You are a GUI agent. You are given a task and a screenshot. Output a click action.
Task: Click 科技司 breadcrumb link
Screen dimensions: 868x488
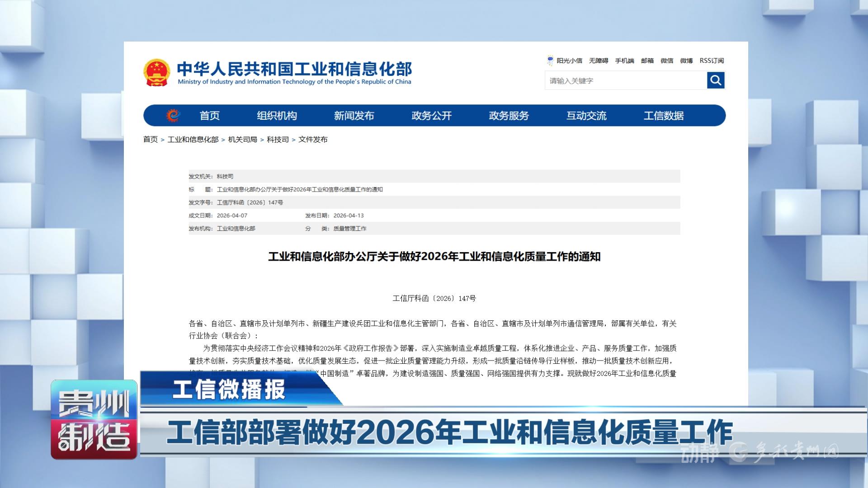tap(278, 140)
